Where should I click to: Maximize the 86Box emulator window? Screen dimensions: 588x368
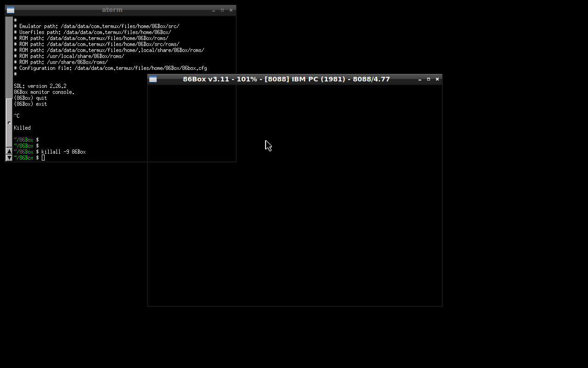click(429, 79)
